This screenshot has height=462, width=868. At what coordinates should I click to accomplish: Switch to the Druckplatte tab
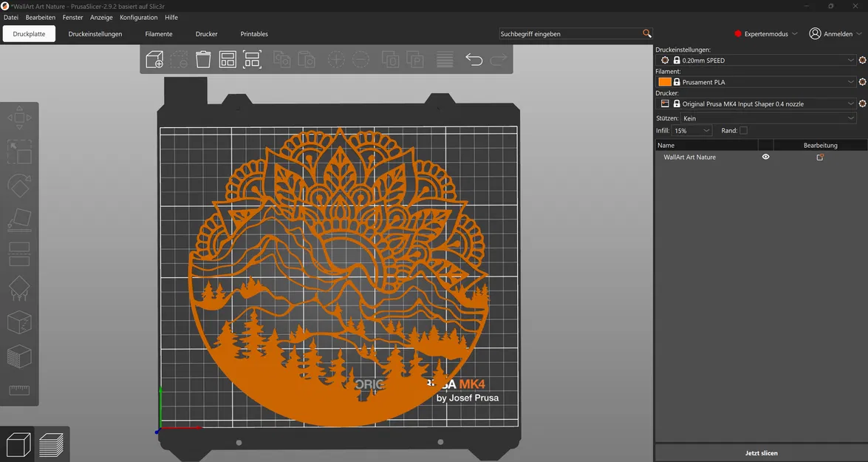tap(29, 34)
